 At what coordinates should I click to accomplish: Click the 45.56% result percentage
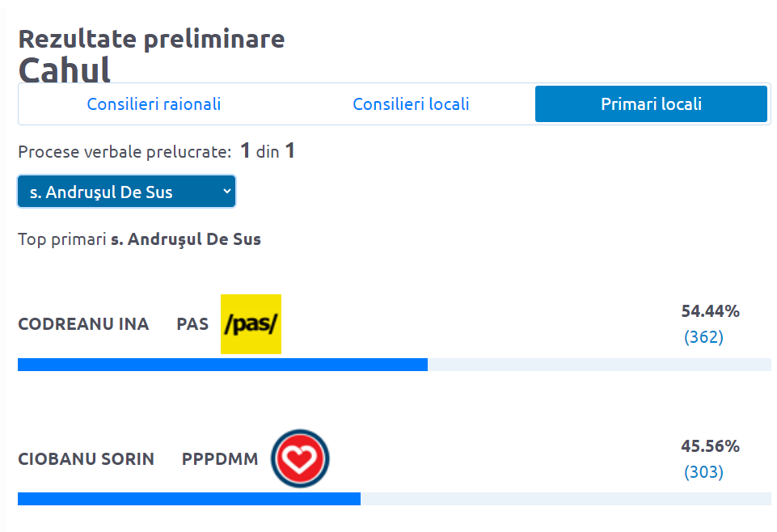710,446
